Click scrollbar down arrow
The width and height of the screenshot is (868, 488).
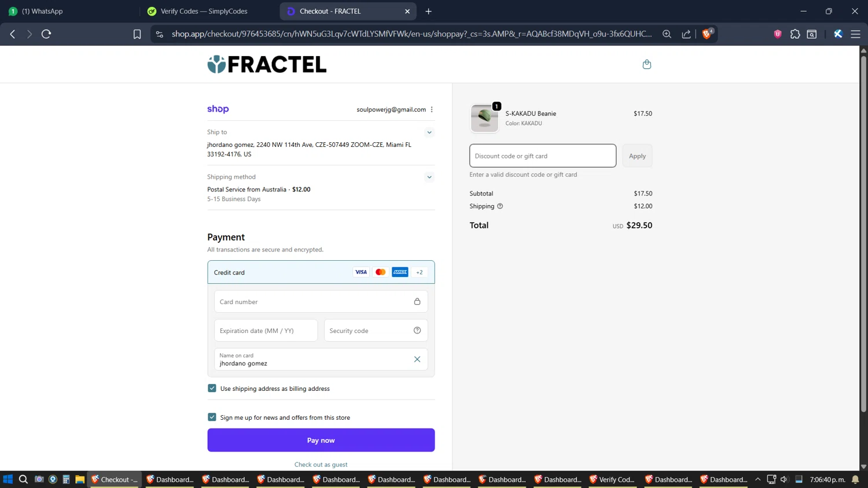863,466
